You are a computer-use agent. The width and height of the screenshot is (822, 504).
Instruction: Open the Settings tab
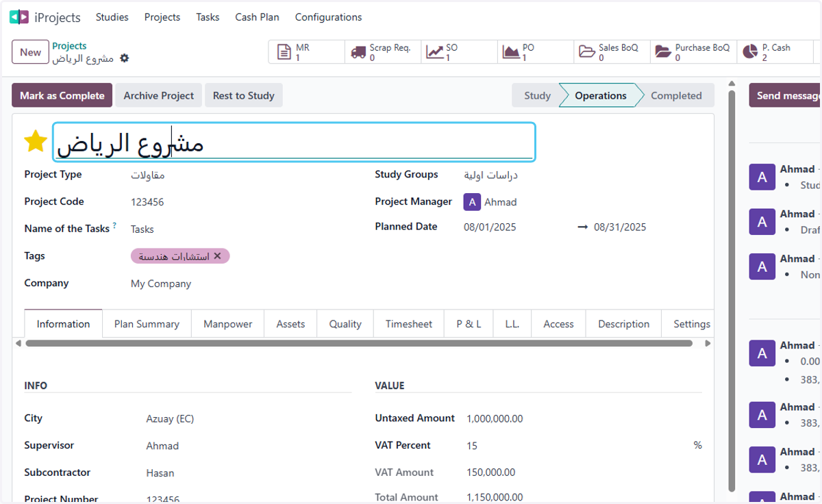(x=688, y=324)
